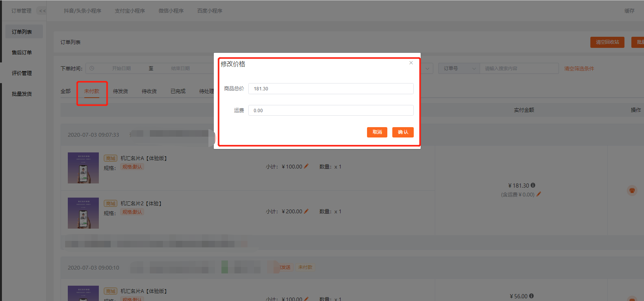
Task: Open the 订单号 search type dropdown
Action: (x=459, y=69)
